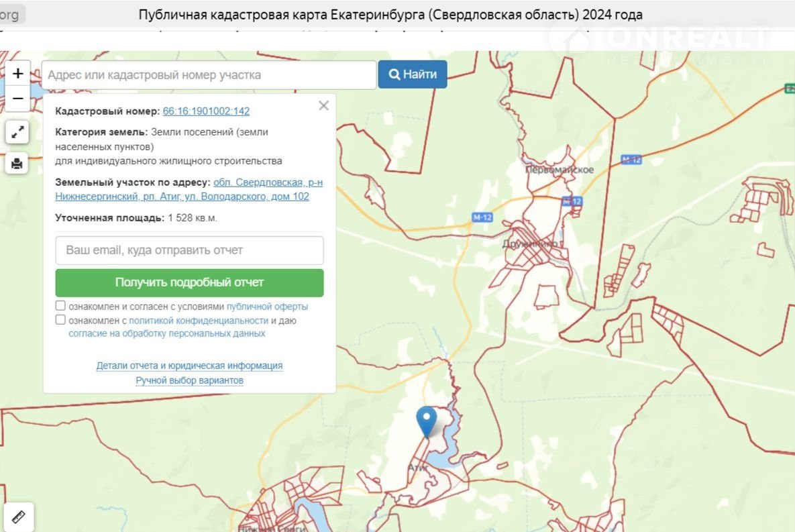
Task: Toggle fullscreen map view
Action: 17,132
